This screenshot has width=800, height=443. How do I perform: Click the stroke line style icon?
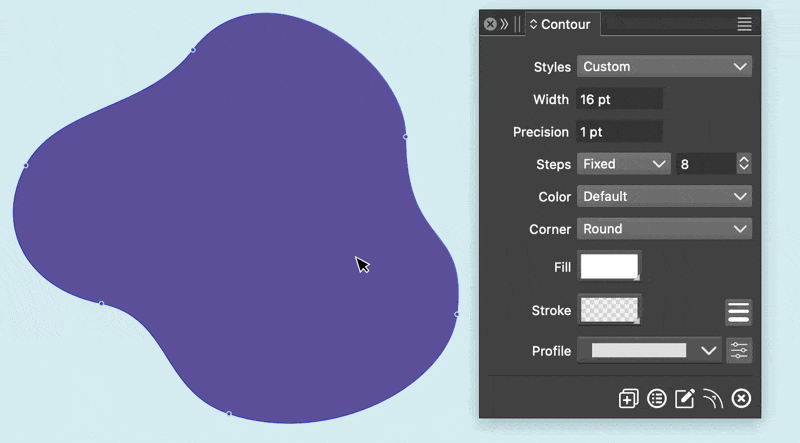(738, 312)
